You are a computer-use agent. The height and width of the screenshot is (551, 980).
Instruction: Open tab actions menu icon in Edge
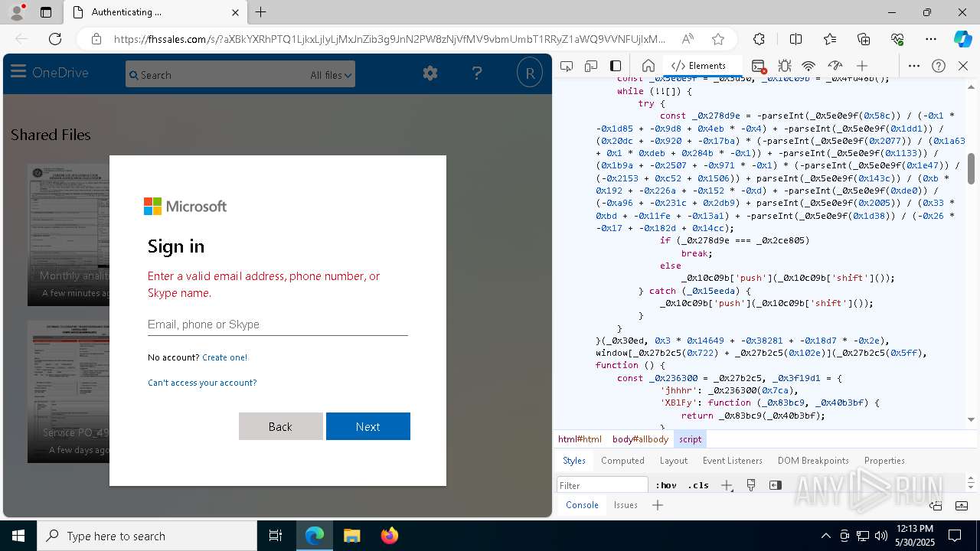click(x=46, y=12)
